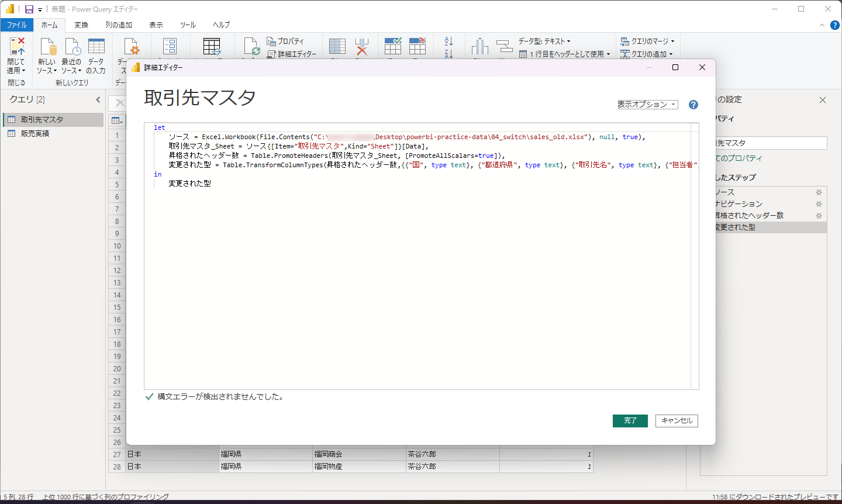Click the 閉じて適用 (Close & Apply) ribbon icon
The height and width of the screenshot is (504, 842).
(x=17, y=46)
